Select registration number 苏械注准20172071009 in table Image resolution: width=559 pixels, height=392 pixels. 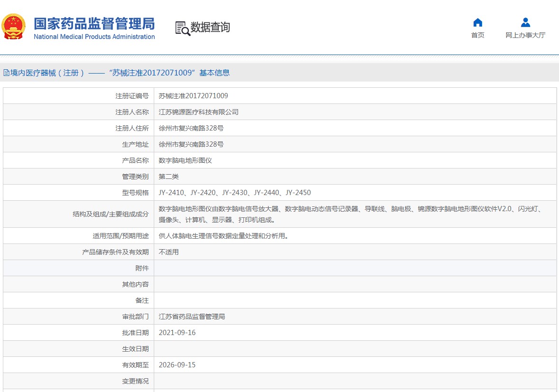(193, 96)
